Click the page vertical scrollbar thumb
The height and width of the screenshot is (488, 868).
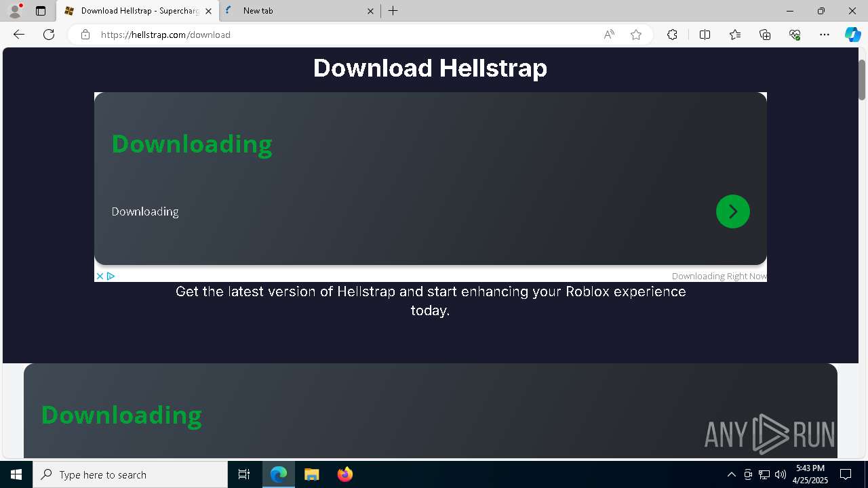click(863, 80)
